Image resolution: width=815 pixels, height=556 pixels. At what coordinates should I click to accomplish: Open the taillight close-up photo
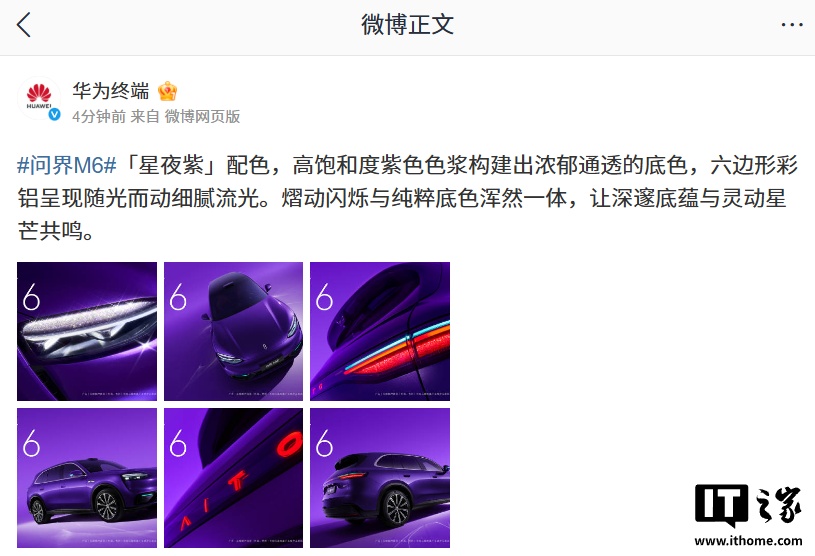pyautogui.click(x=380, y=332)
